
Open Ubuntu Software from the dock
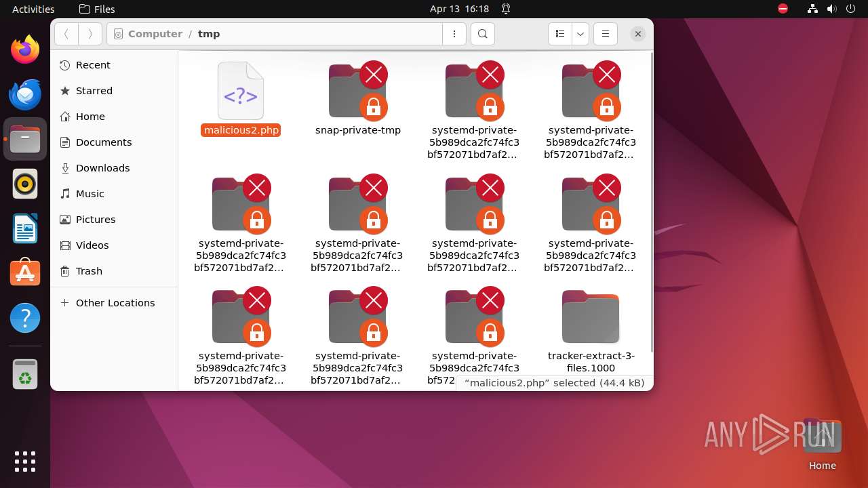pyautogui.click(x=25, y=273)
